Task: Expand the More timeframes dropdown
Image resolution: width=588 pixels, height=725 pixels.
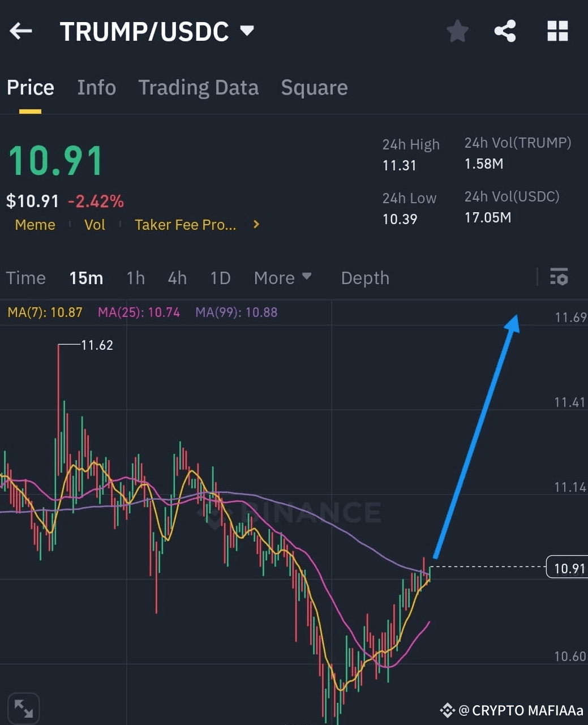Action: (282, 278)
